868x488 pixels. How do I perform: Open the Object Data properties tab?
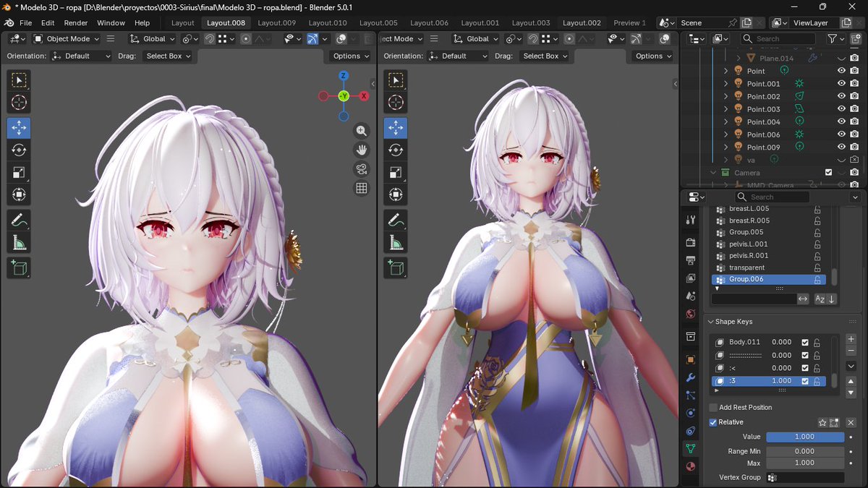pyautogui.click(x=691, y=448)
